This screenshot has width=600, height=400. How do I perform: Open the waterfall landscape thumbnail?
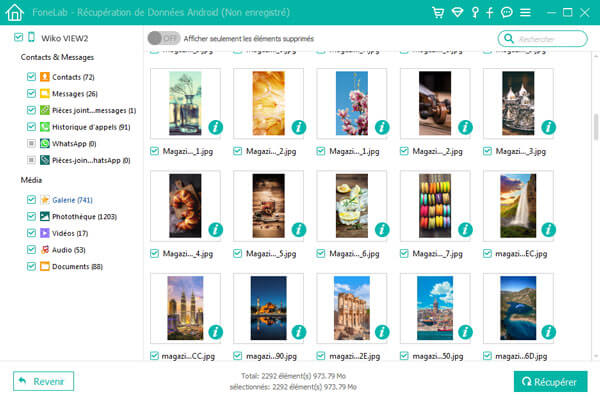click(518, 206)
